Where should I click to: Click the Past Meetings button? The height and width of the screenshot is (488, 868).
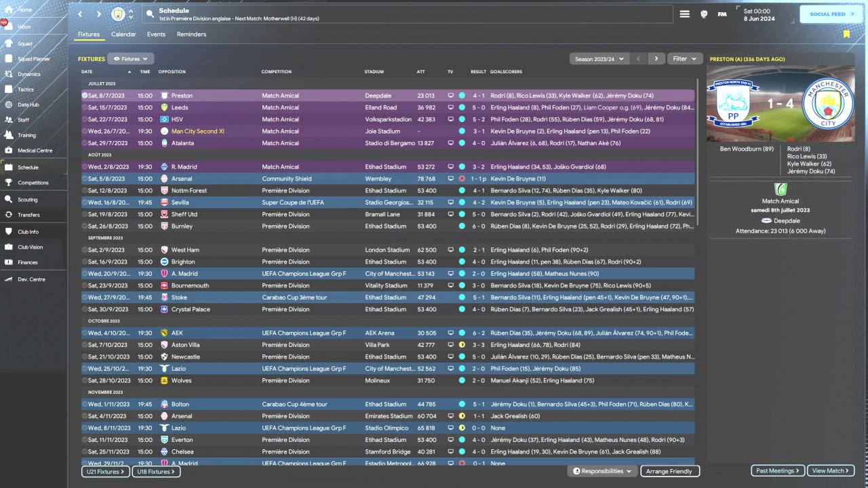(x=778, y=470)
